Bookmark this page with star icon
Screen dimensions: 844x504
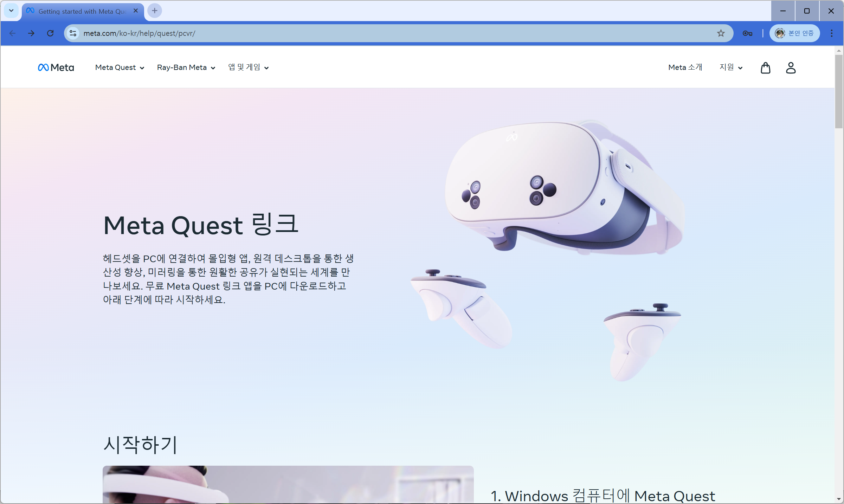tap(721, 33)
